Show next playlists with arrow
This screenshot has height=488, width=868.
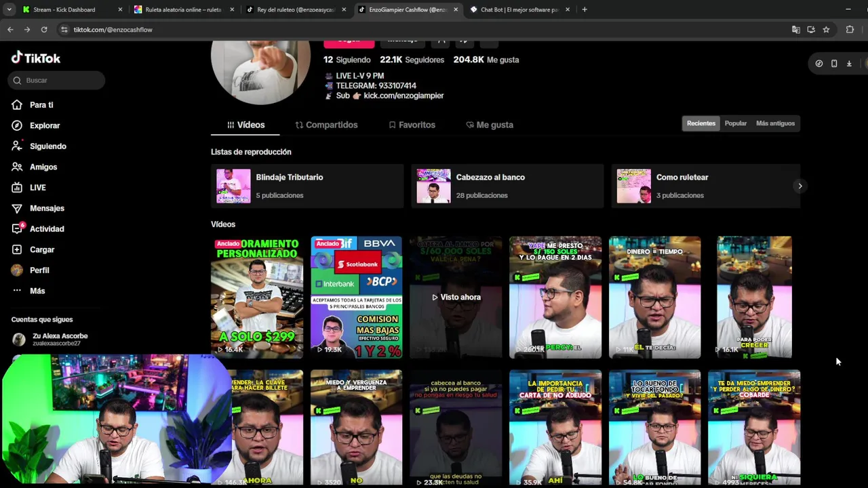click(x=800, y=186)
